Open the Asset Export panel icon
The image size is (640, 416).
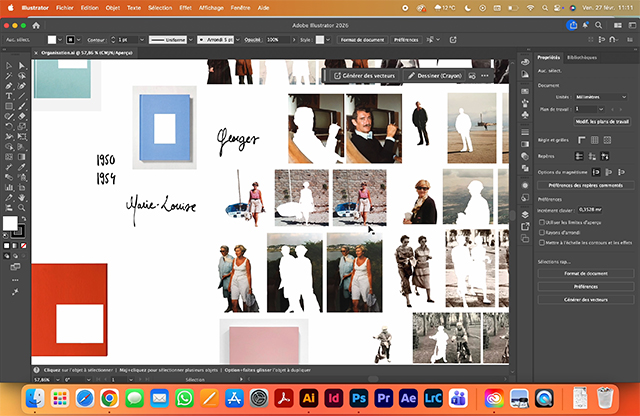point(525,227)
